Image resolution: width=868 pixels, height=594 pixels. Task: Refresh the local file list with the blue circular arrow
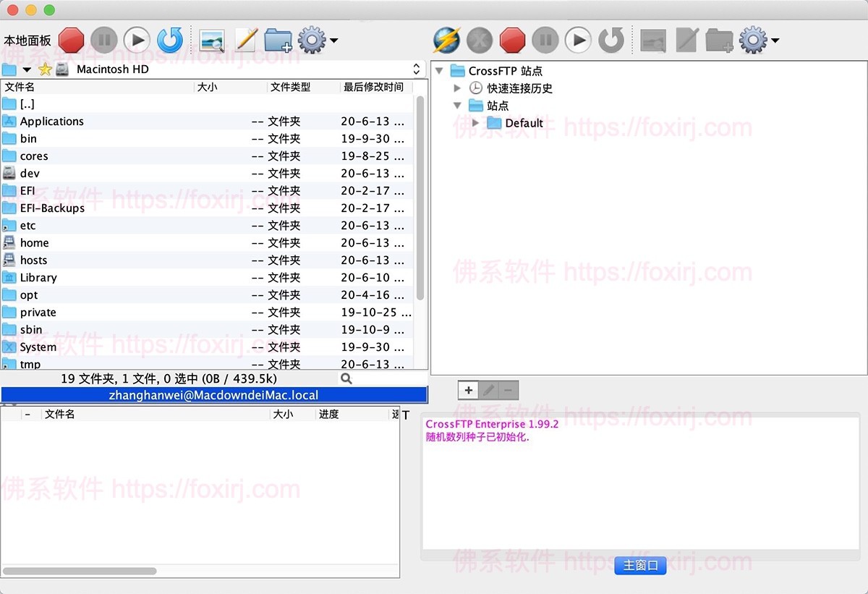click(169, 41)
